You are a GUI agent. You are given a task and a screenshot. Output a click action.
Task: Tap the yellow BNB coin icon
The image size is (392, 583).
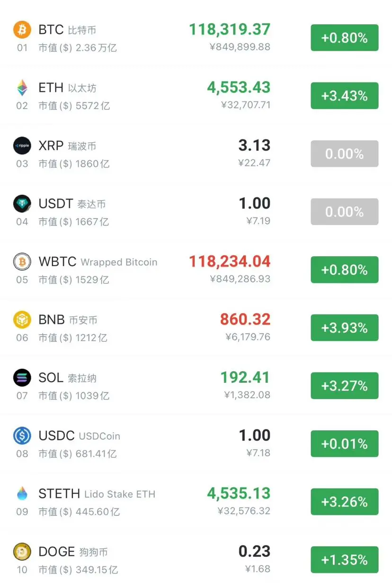pos(22,320)
